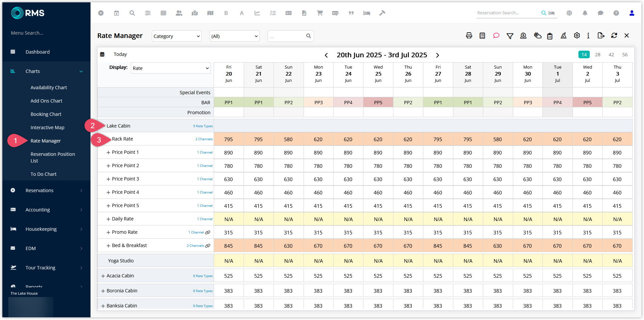Open Housekeeping sidebar menu
The image size is (644, 320).
(47, 229)
